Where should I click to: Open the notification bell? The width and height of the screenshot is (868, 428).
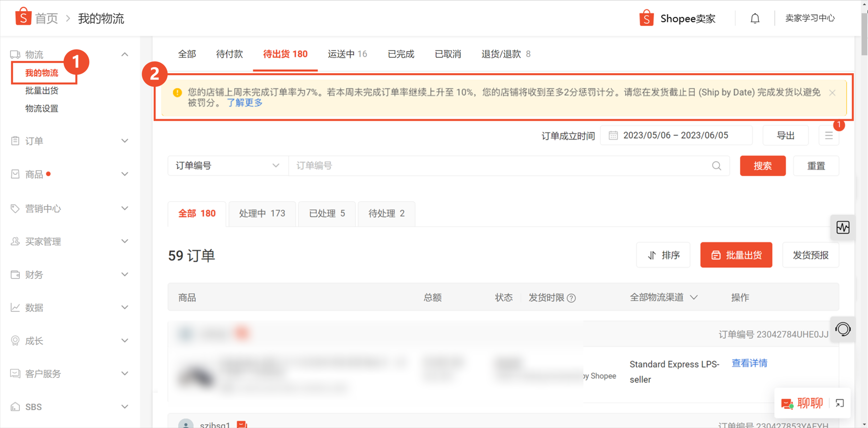coord(755,19)
